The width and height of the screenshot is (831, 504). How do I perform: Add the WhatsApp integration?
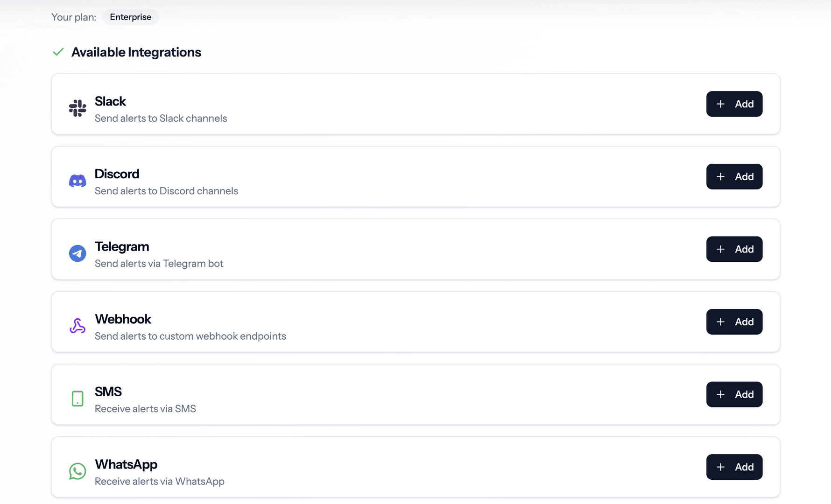click(x=734, y=467)
